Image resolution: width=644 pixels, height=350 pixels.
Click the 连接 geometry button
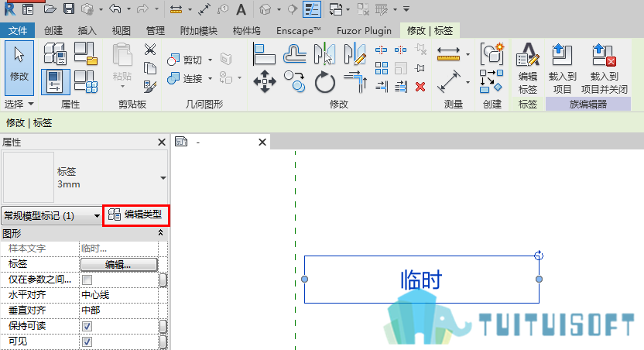pyautogui.click(x=185, y=78)
